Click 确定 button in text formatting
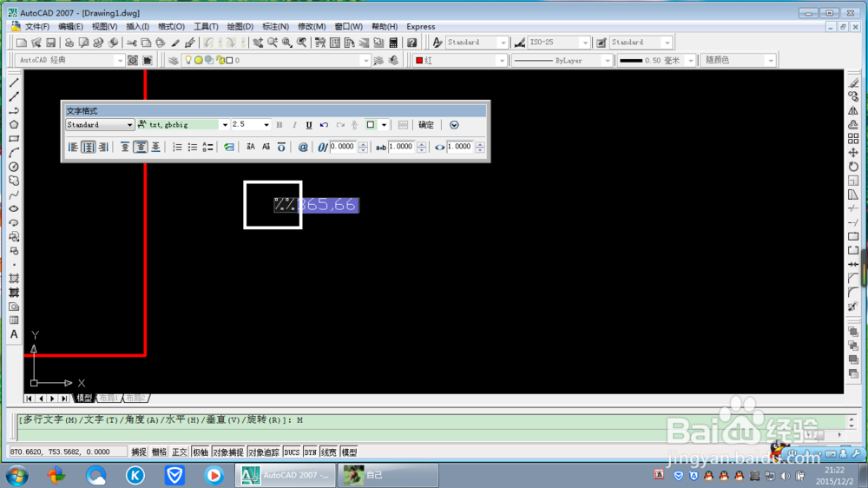This screenshot has width=868, height=488. (x=426, y=125)
